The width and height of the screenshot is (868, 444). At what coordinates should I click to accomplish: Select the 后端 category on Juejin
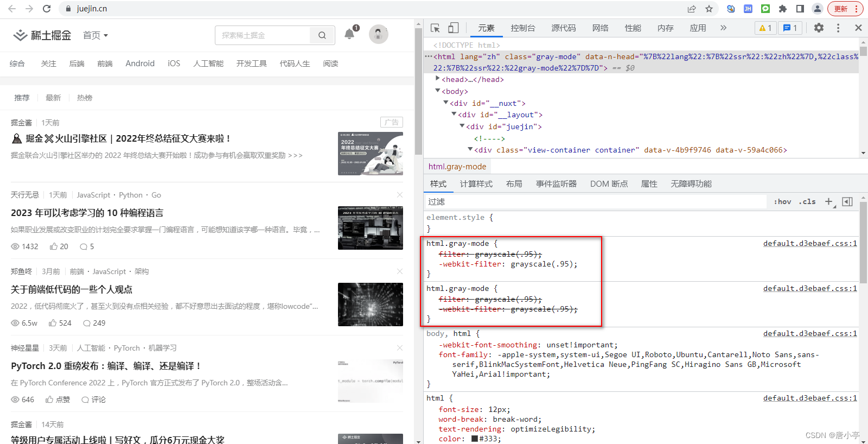coord(77,64)
